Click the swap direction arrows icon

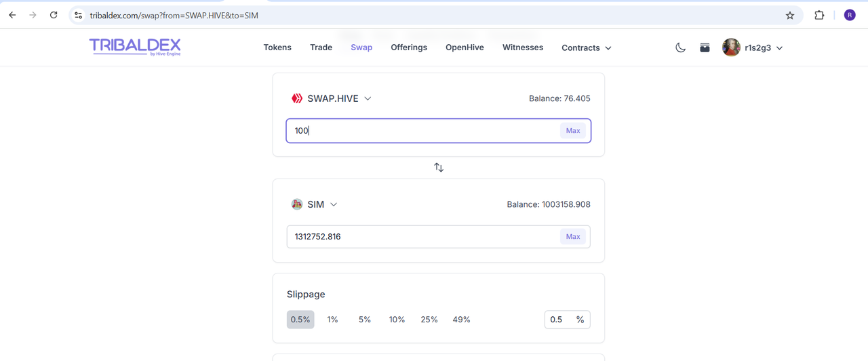[x=439, y=167]
